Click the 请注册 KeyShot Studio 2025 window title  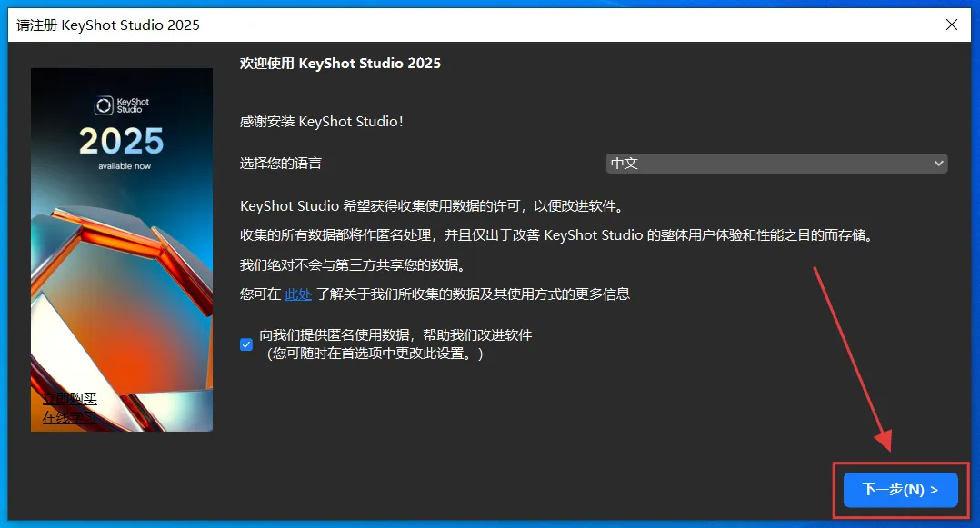click(108, 25)
